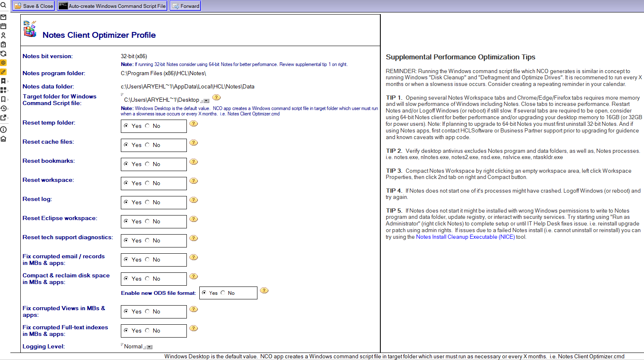The height and width of the screenshot is (360, 644).
Task: Open Mail from the sidebar envelope icon
Action: 3,17
